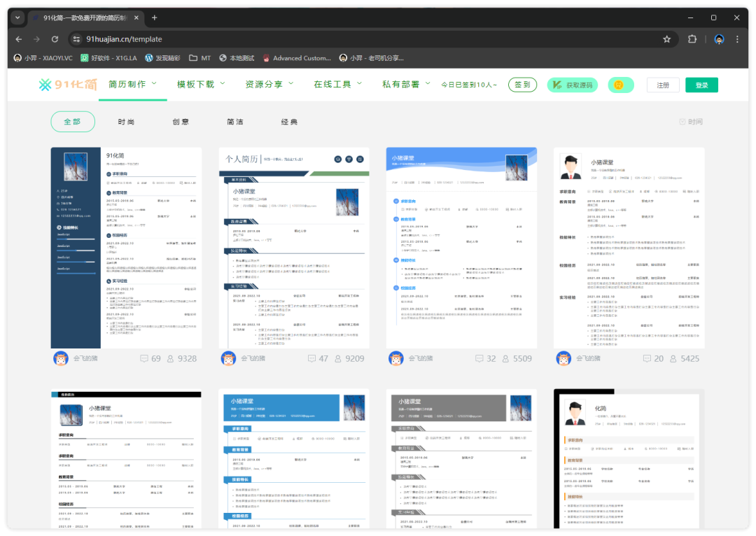The image size is (756, 536).
Task: Click 今日已签到10人 notice text
Action: pyautogui.click(x=468, y=85)
